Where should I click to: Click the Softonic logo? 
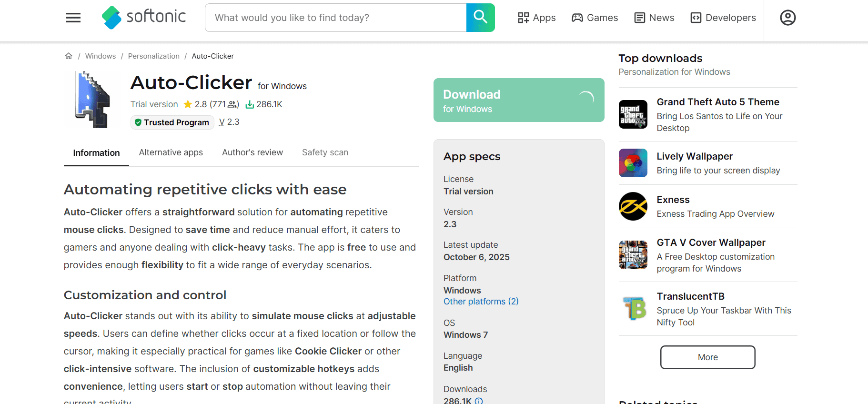click(x=144, y=17)
